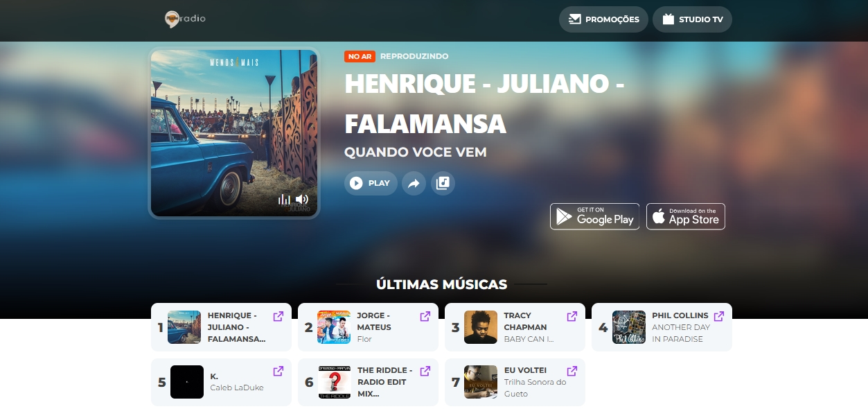Download the app from the App Store
This screenshot has height=409, width=868.
tap(685, 216)
